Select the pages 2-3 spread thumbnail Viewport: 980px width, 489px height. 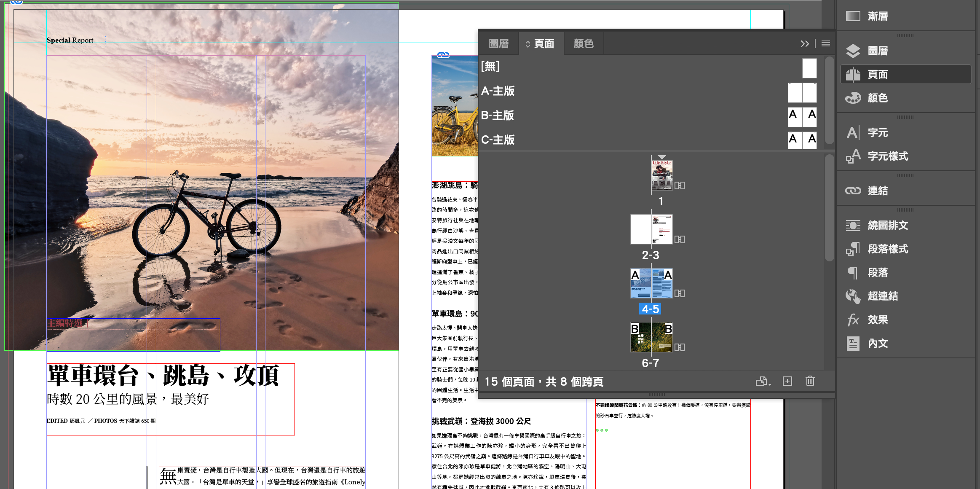tap(651, 229)
